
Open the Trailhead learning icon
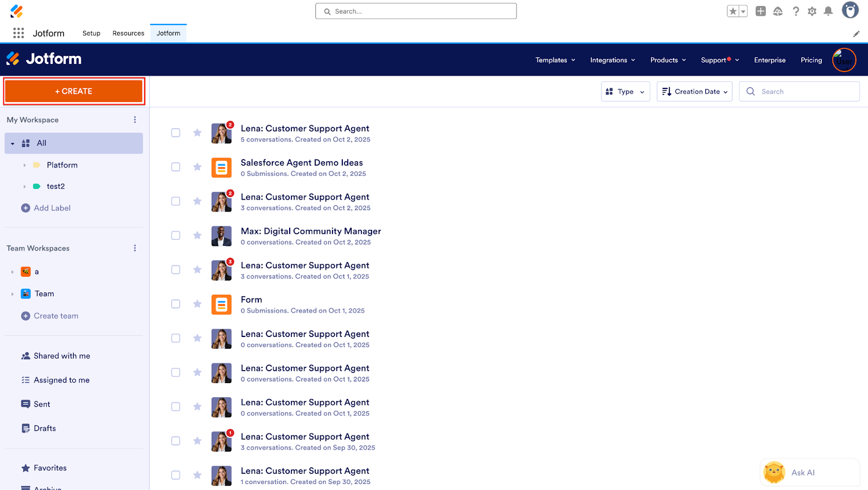(x=778, y=11)
